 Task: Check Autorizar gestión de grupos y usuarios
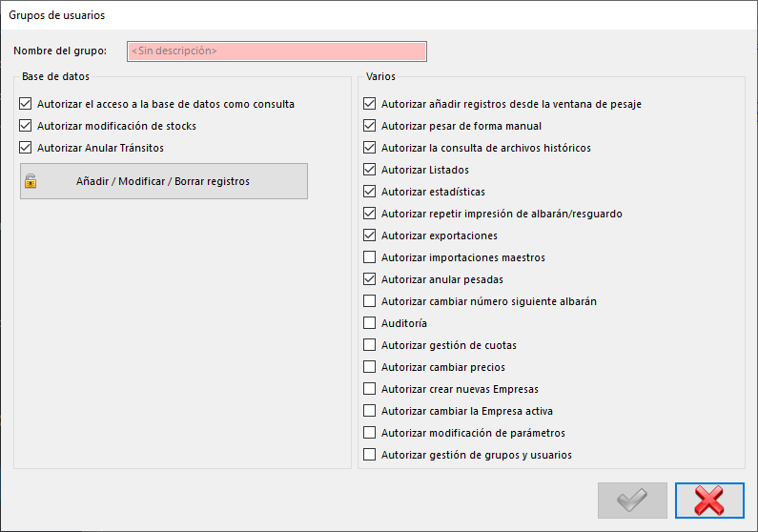(369, 454)
